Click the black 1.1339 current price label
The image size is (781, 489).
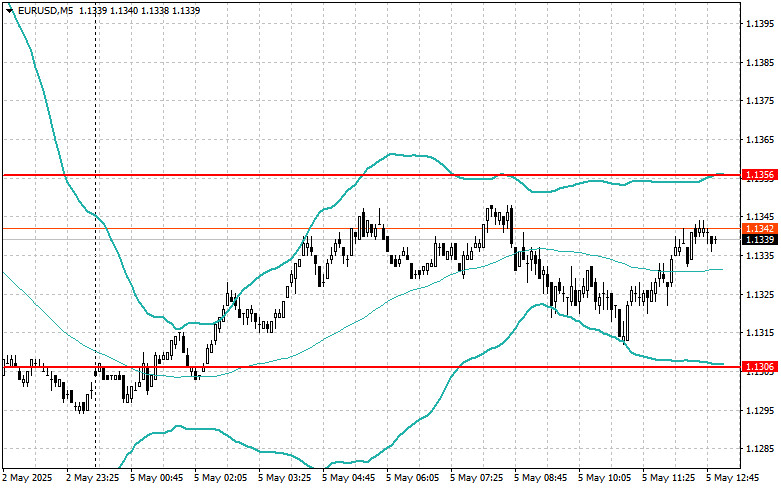pos(760,240)
